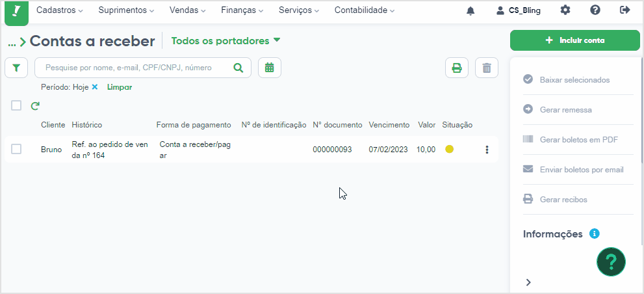Viewport: 644px width, 294px height.
Task: Click the 'Vencimento' column header
Action: pos(389,125)
